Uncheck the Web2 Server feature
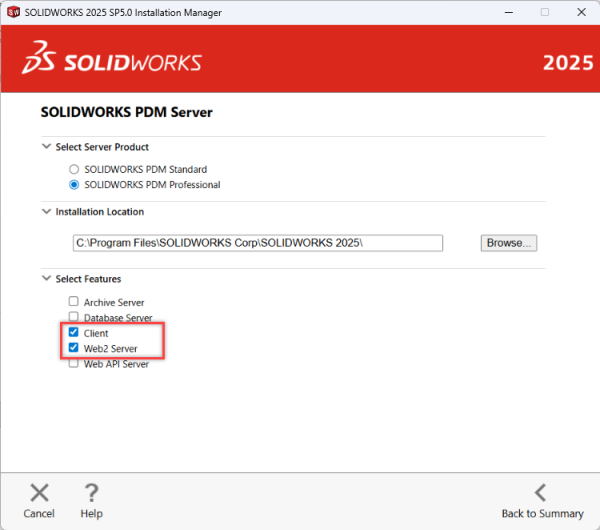This screenshot has height=530, width=600. point(73,347)
